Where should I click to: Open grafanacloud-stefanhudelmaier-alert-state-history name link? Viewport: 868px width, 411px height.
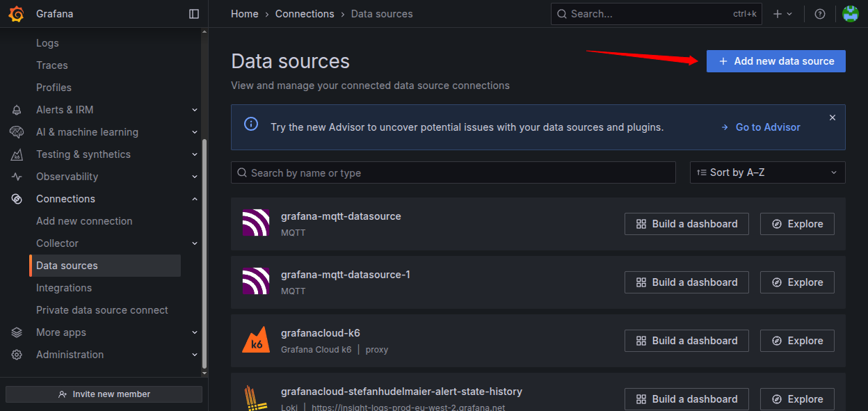coord(401,392)
